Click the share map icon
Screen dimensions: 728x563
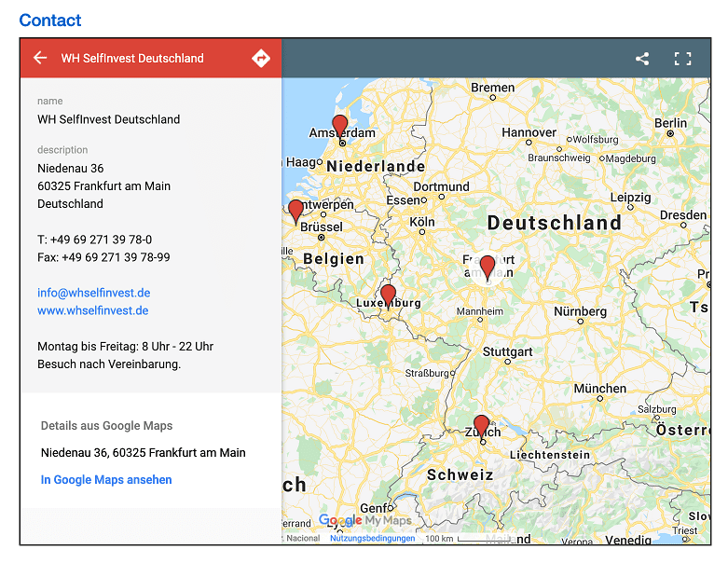pos(642,59)
